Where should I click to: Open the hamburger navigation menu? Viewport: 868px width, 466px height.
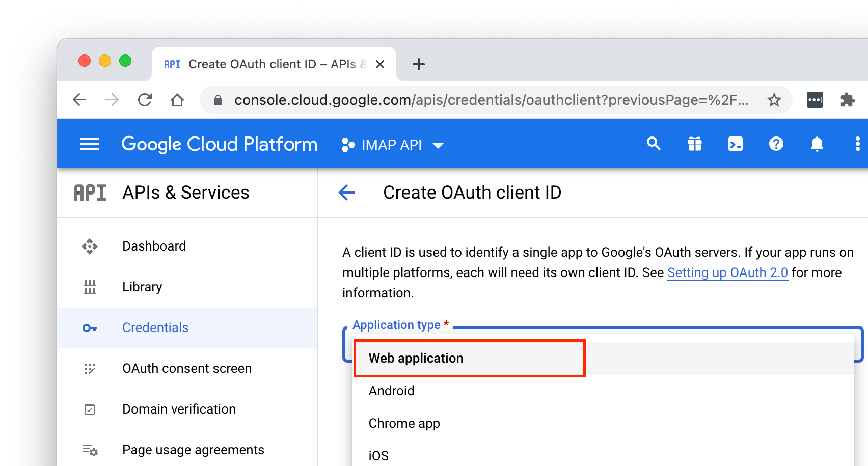(x=90, y=144)
